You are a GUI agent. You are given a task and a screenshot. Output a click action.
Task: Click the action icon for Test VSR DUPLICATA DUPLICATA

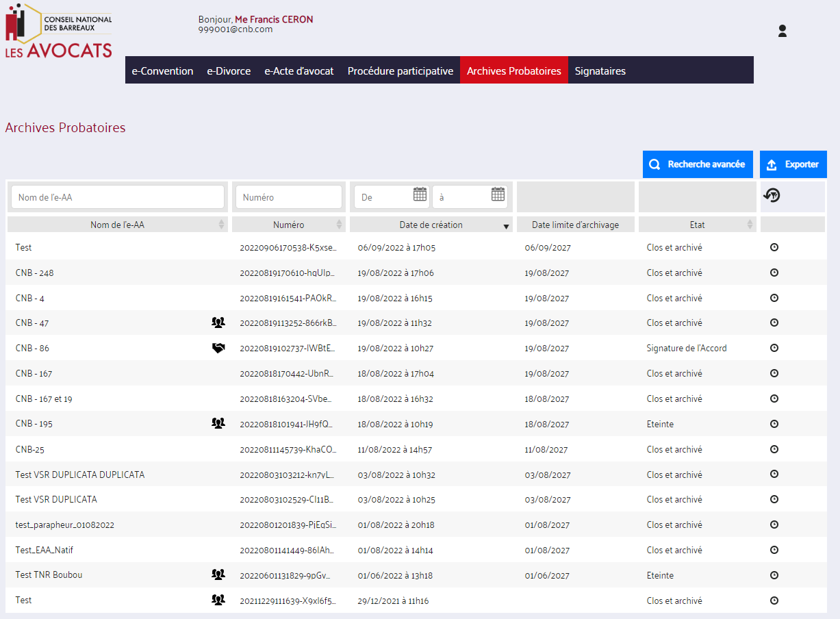774,475
